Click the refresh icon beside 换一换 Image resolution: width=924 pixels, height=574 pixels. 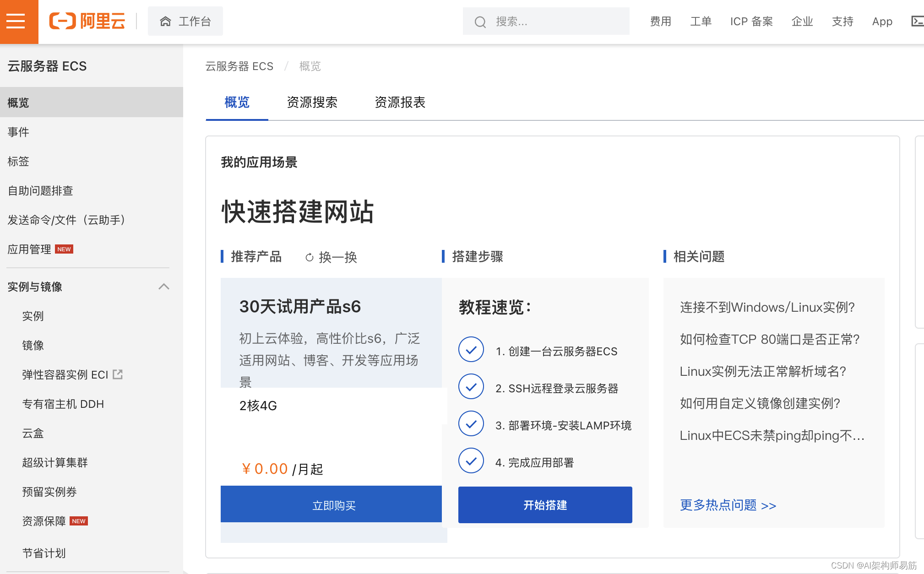[310, 257]
